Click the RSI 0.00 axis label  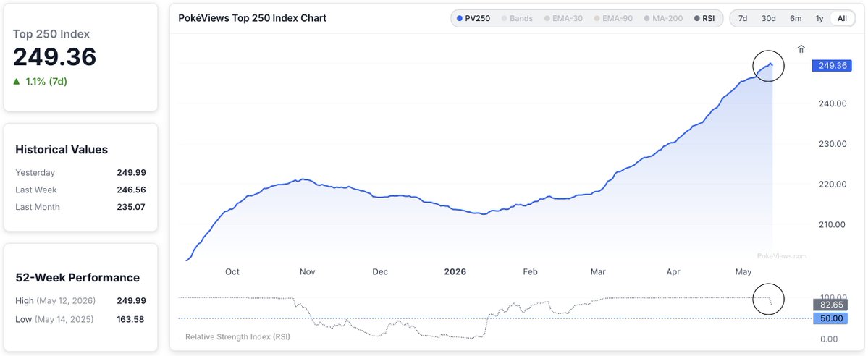coord(829,339)
